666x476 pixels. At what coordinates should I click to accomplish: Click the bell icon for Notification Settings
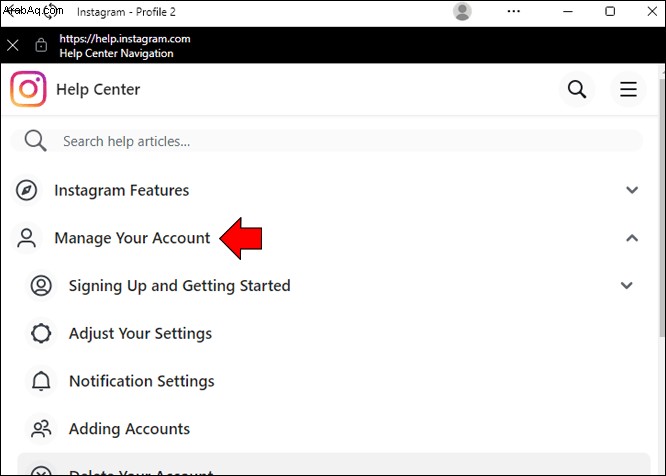(x=41, y=381)
